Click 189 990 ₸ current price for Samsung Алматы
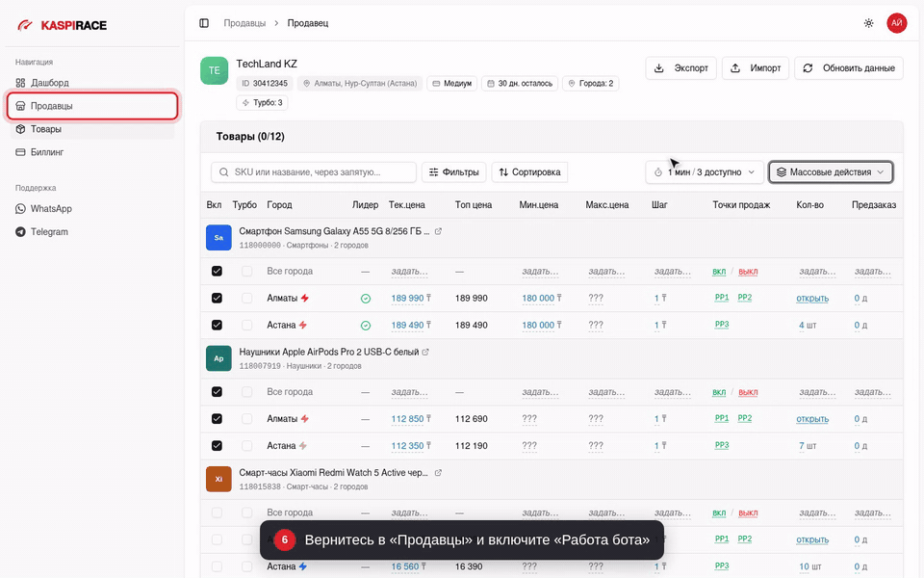This screenshot has width=924, height=578. pos(411,299)
